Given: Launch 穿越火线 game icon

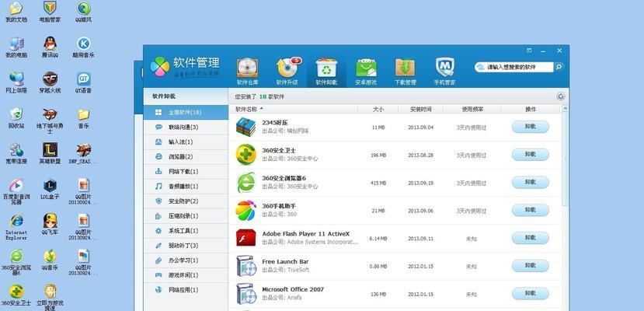Looking at the screenshot, I should 50,82.
